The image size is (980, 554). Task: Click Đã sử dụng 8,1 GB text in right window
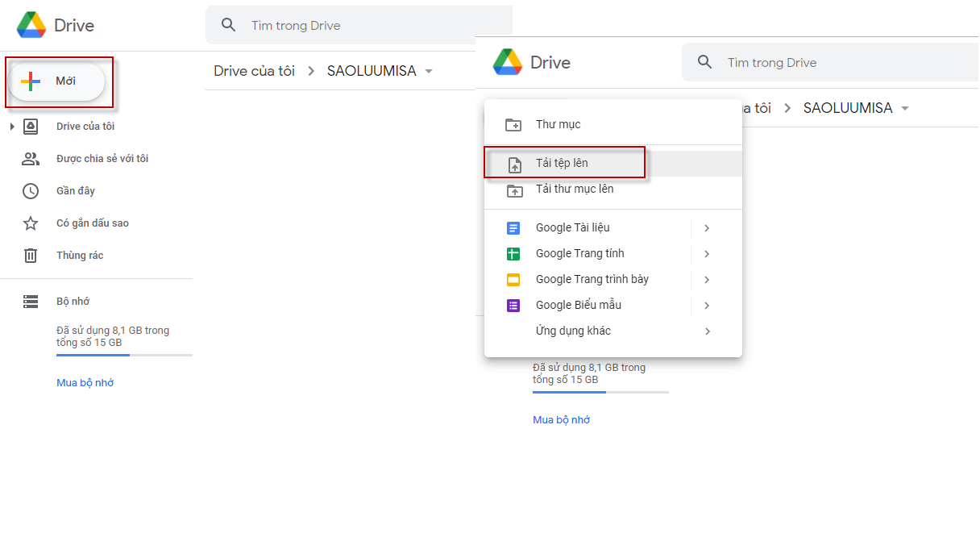589,373
